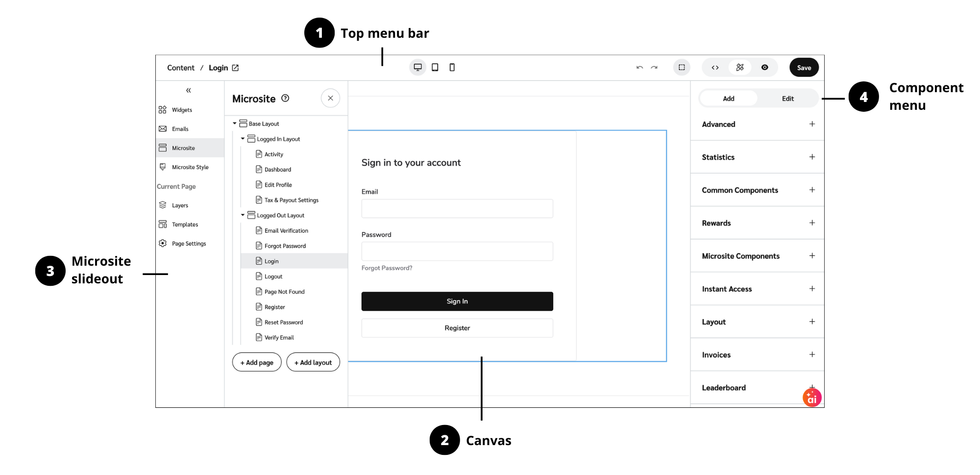Toggle the preview eye icon

pyautogui.click(x=764, y=68)
